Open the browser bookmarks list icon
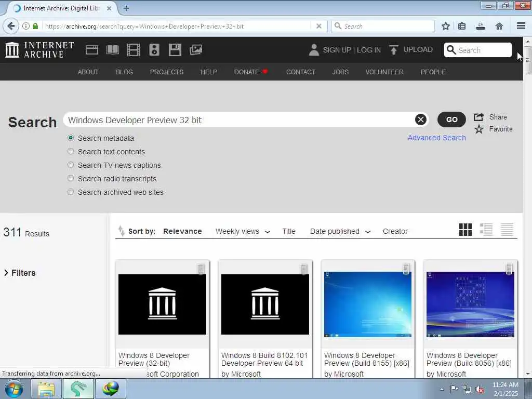 pos(462,26)
